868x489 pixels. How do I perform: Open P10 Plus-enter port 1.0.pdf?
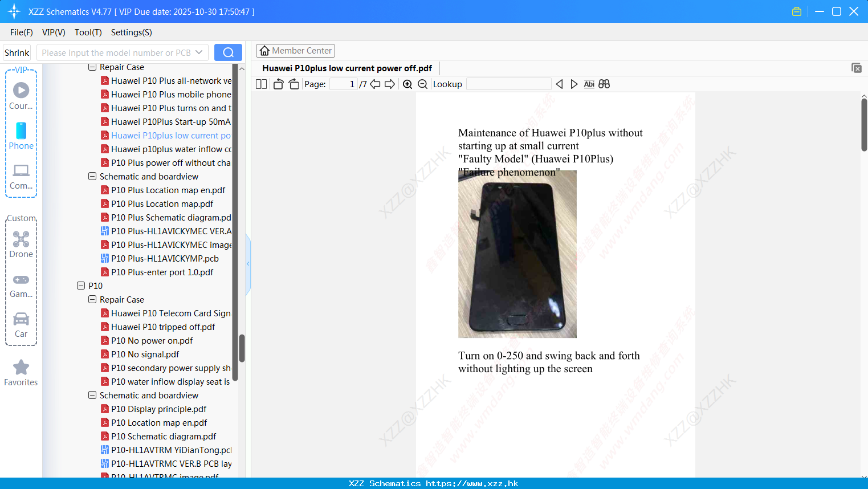pos(157,272)
